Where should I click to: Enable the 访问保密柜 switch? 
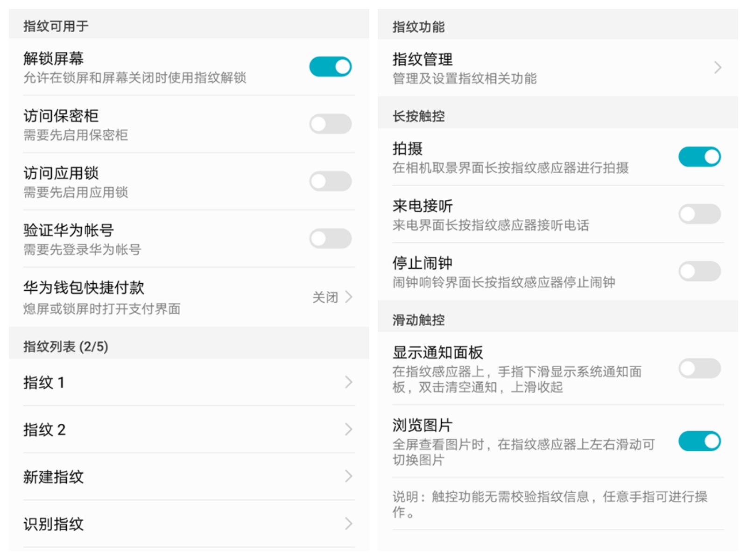(330, 124)
